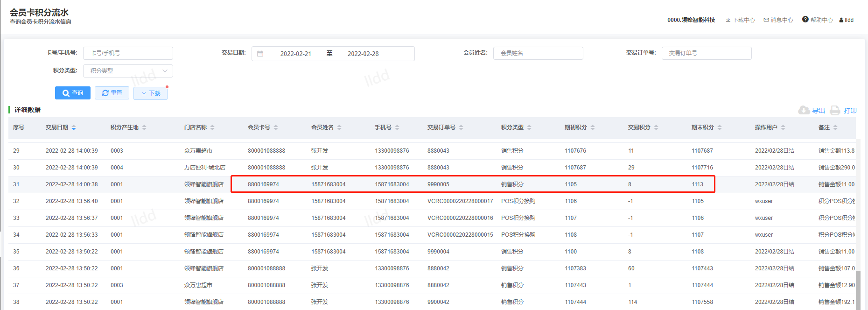Click the card number/phone input field
868x310 pixels.
pyautogui.click(x=128, y=53)
